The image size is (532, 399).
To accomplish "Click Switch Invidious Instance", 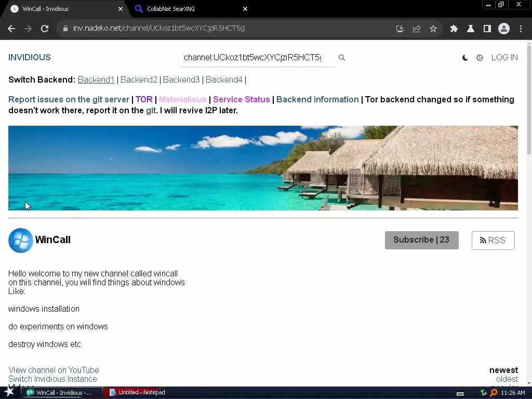I will pos(52,379).
